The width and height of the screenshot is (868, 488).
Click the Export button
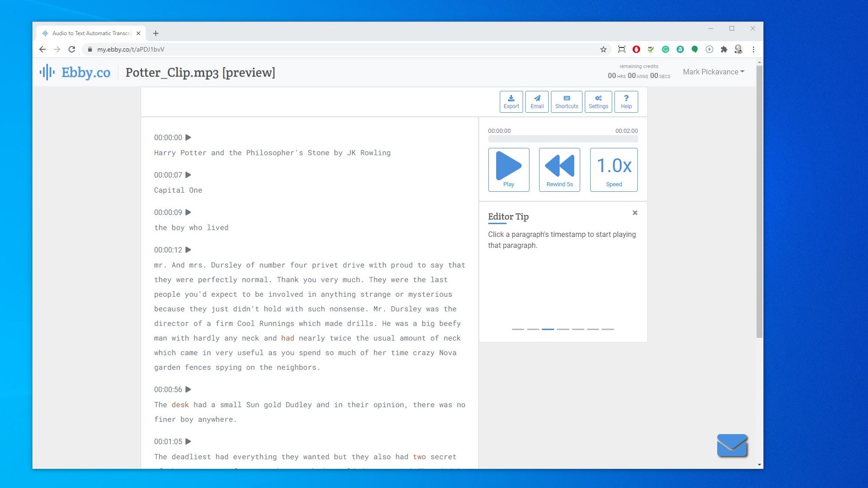coord(511,101)
